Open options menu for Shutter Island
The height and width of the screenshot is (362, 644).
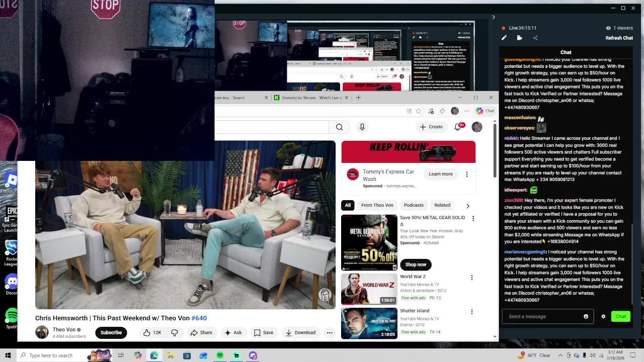[x=472, y=312]
